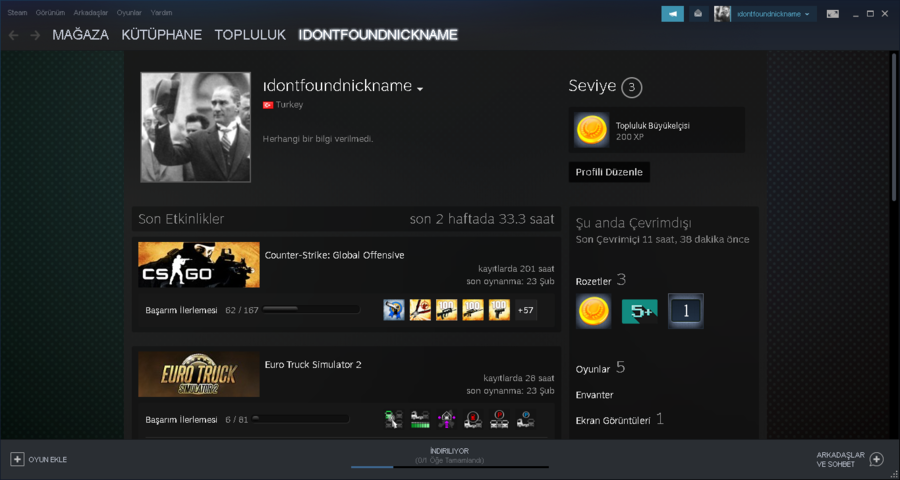Go to the MAĞAZA tab

80,35
